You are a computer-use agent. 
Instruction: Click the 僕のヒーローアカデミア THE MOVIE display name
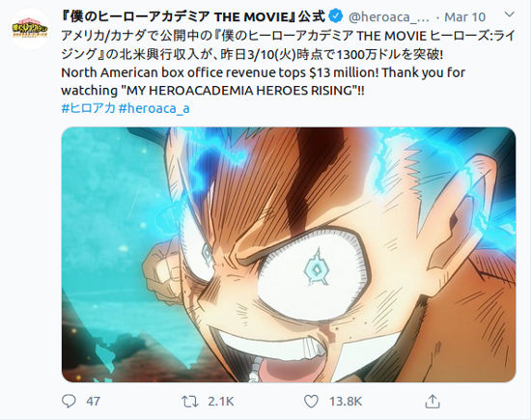[x=193, y=16]
